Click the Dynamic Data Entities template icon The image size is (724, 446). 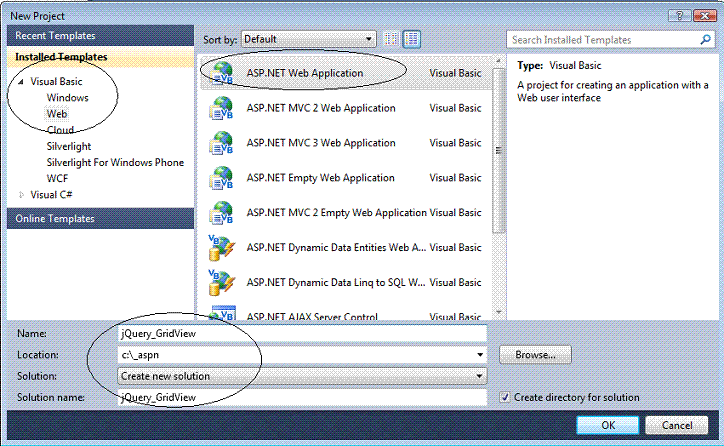click(222, 247)
